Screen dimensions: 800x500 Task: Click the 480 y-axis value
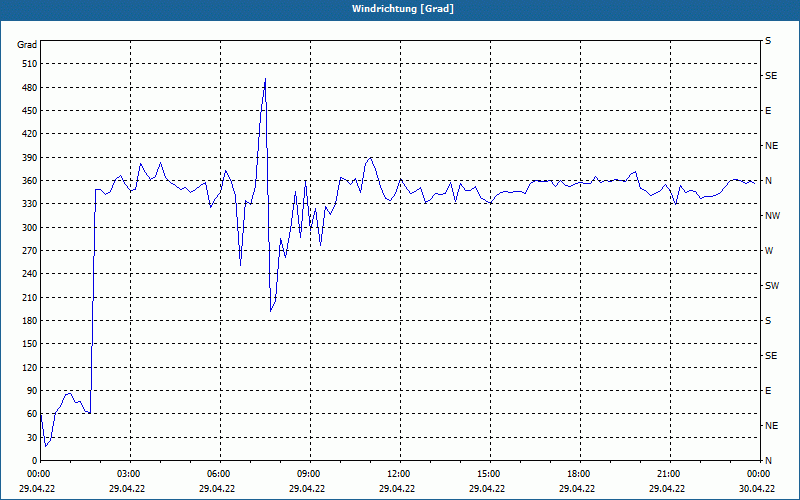click(30, 88)
